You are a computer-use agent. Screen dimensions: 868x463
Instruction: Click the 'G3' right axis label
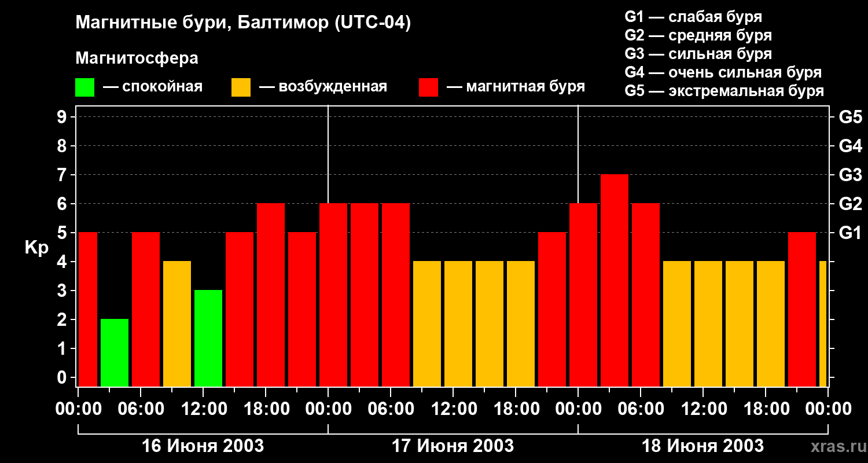pyautogui.click(x=850, y=175)
